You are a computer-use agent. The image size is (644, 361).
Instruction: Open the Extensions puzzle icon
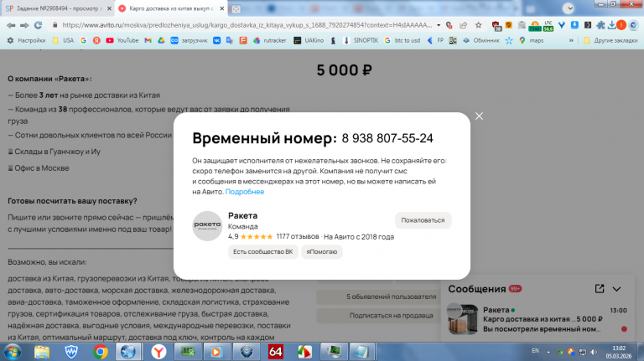pyautogui.click(x=601, y=25)
